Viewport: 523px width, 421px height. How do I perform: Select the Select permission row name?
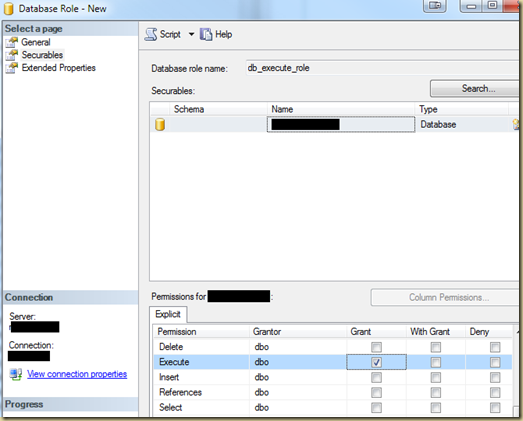(170, 407)
